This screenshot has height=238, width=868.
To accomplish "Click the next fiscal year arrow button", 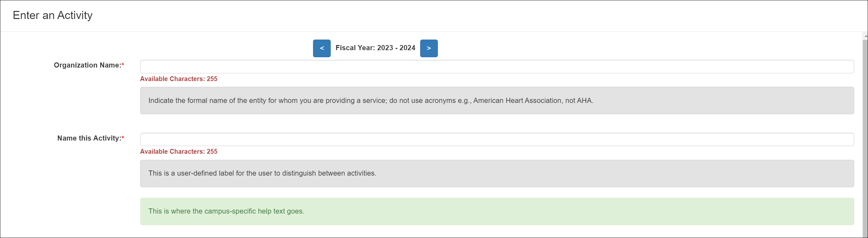I will 429,48.
